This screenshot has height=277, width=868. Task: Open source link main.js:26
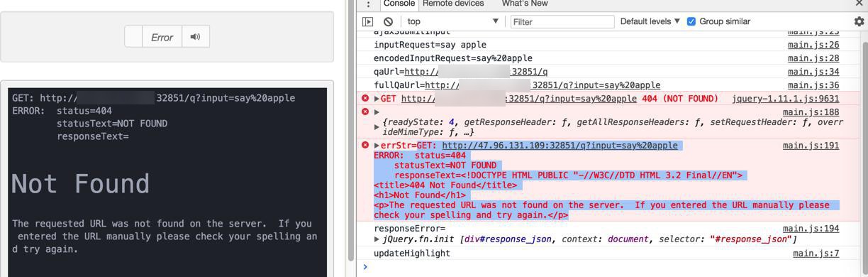[x=813, y=45]
